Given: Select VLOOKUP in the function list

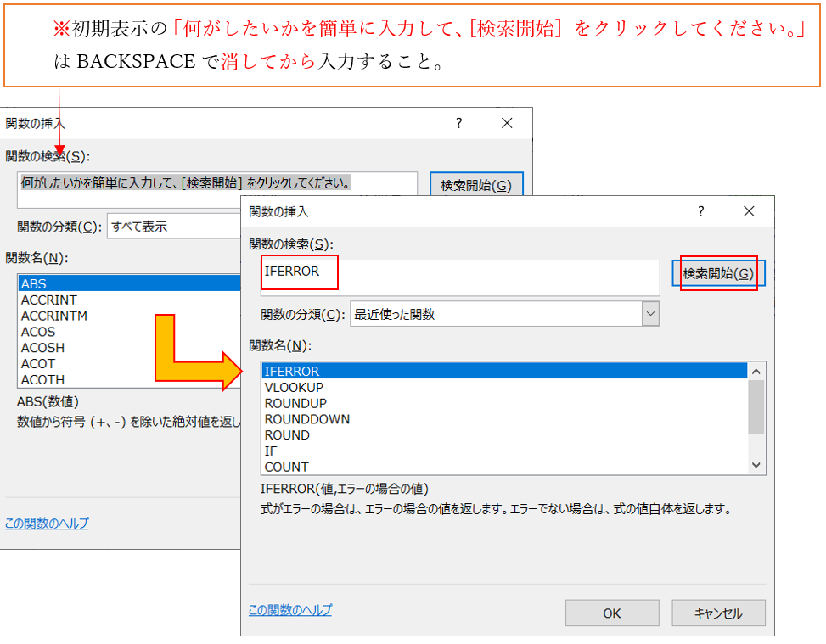Looking at the screenshot, I should pos(294,387).
